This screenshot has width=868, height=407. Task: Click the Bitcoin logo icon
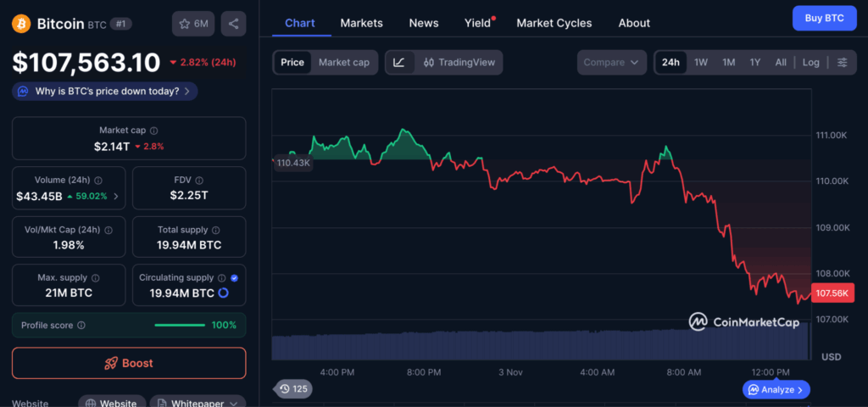[x=21, y=24]
